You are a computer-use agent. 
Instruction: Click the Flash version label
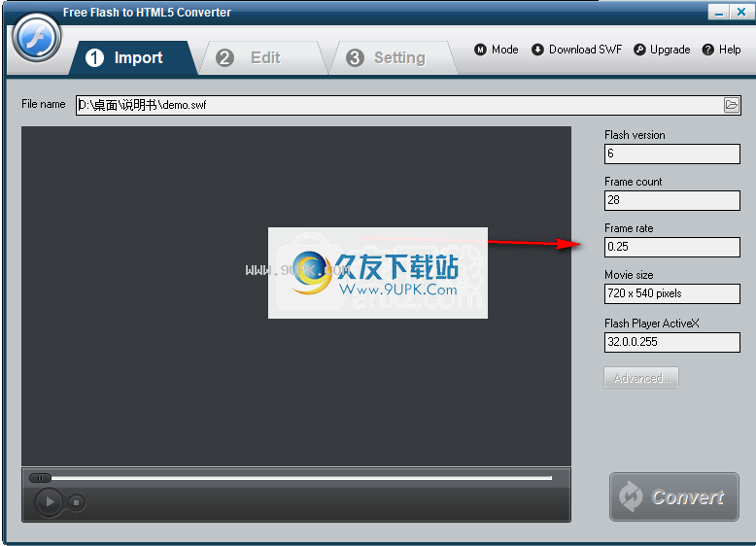coord(635,135)
